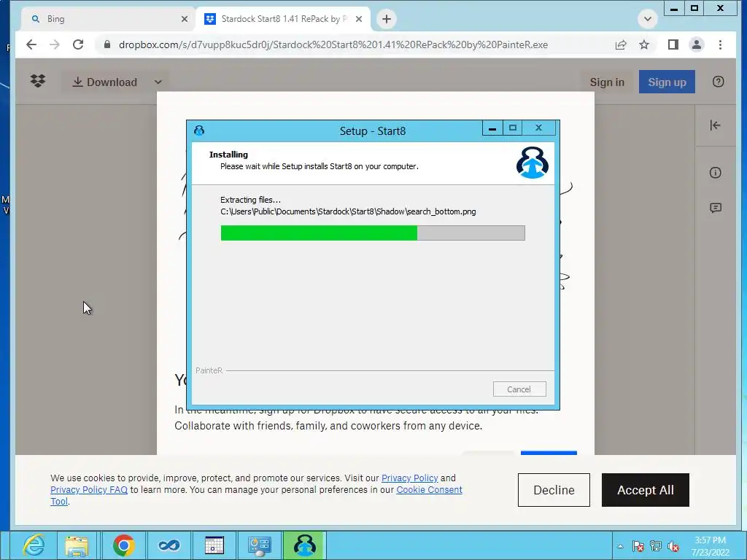Click the Download button on Dropbox
The height and width of the screenshot is (560, 747).
104,82
